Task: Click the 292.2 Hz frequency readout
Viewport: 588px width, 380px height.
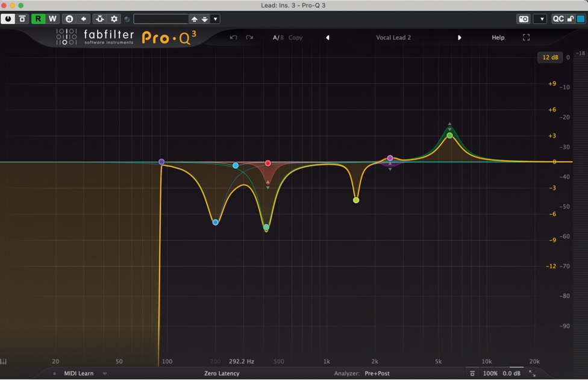Action: 242,361
